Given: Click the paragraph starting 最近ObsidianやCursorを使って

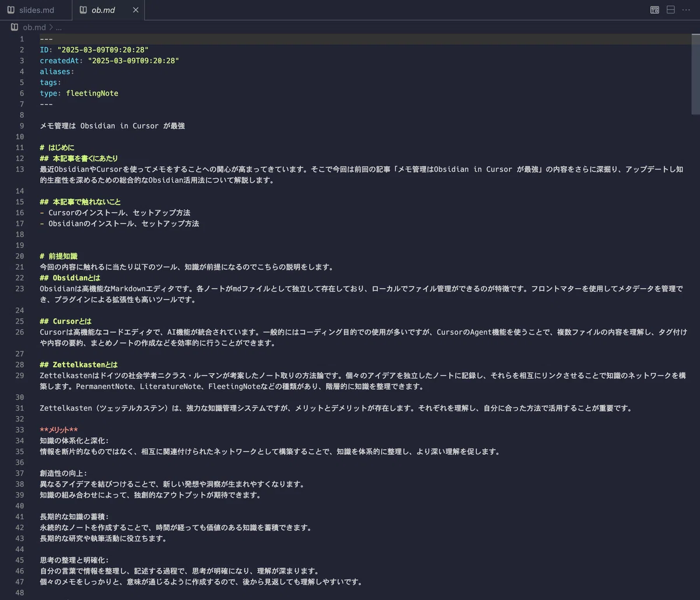Looking at the screenshot, I should click(362, 175).
